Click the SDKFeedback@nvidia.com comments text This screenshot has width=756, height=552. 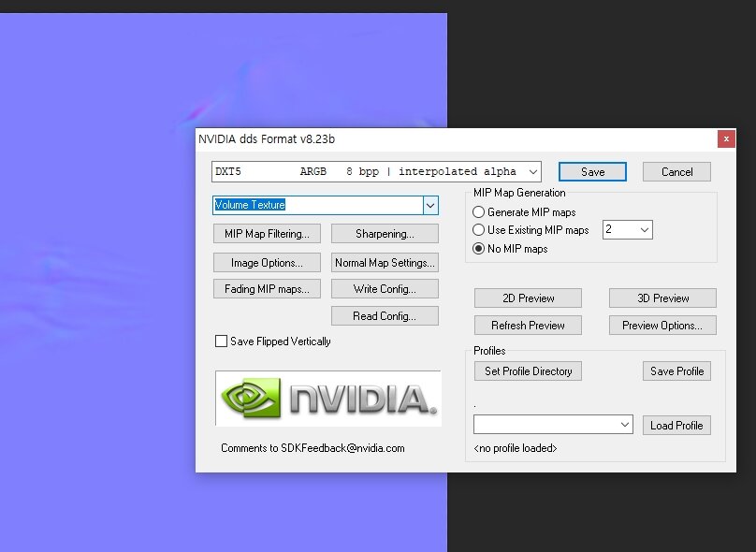313,448
